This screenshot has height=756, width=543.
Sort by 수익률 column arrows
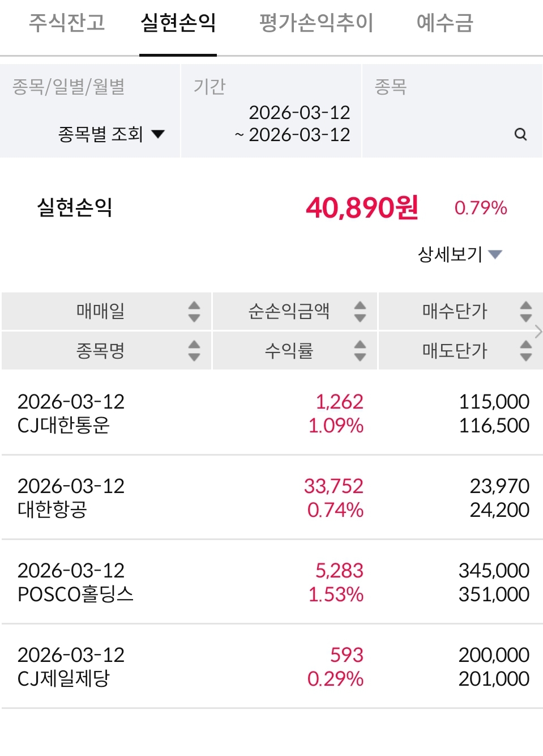point(360,351)
